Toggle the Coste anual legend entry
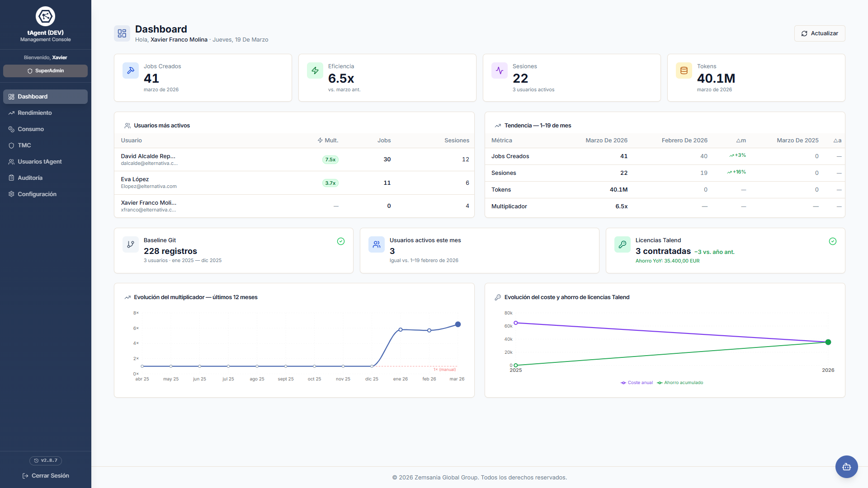 coord(637,383)
